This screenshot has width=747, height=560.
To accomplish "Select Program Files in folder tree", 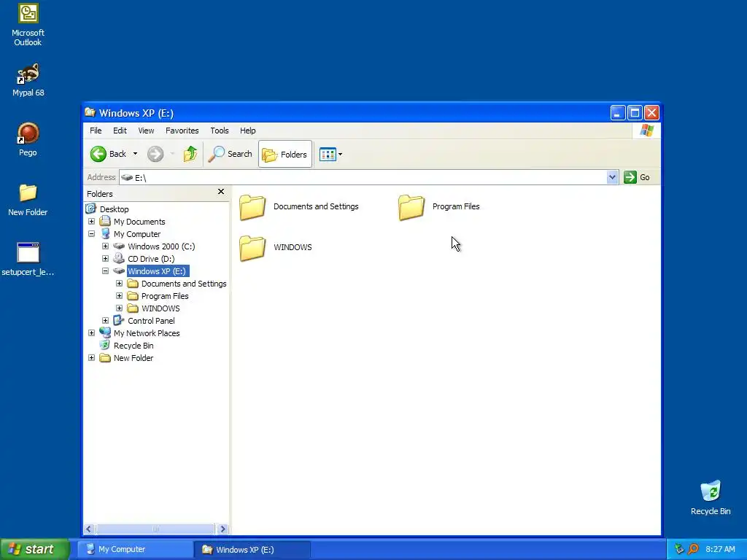I will coord(165,296).
